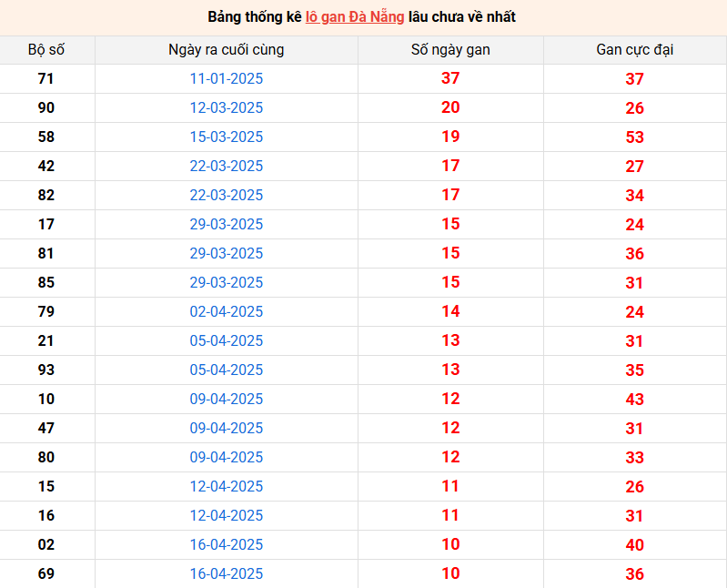The width and height of the screenshot is (727, 588).
Task: Click the date in row 47
Action: (x=227, y=428)
